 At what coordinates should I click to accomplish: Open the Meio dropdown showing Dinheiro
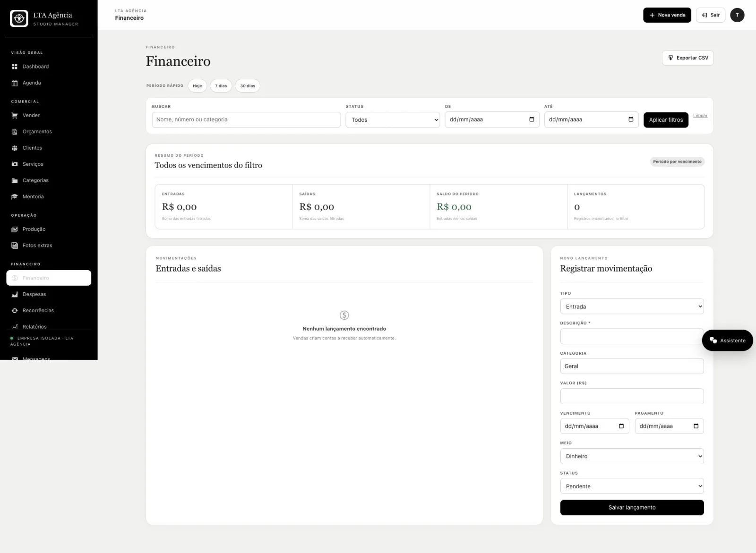pos(632,456)
